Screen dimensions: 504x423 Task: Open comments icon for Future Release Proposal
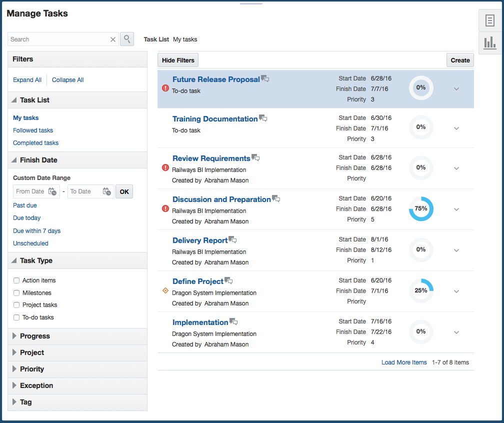click(265, 79)
